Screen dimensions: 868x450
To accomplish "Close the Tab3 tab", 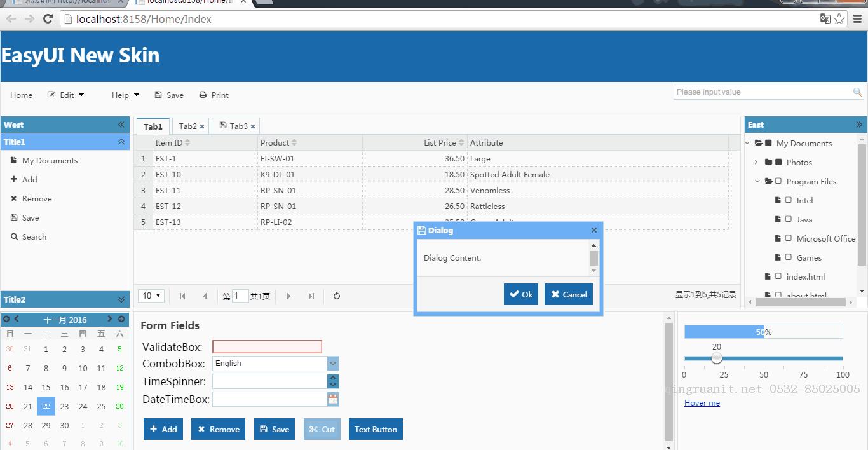I will [253, 126].
